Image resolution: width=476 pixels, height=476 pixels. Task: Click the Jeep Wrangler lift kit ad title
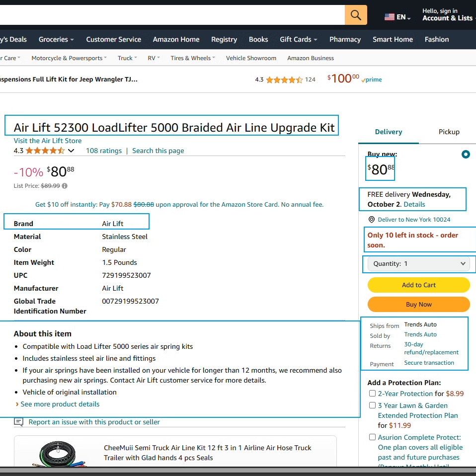[69, 79]
